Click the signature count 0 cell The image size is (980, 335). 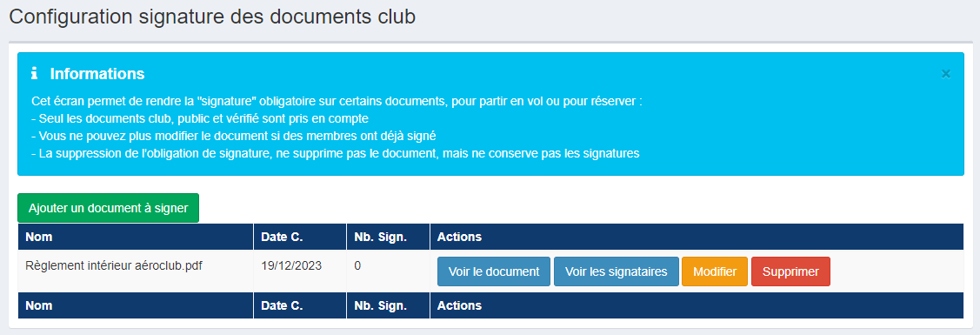pos(388,271)
